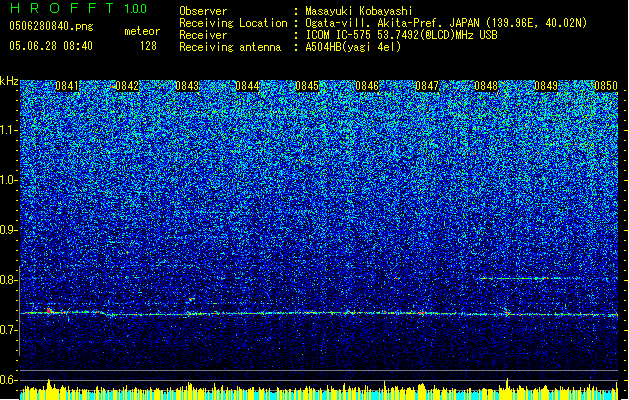Click the date stamp 05.06.28 08:40

click(51, 46)
